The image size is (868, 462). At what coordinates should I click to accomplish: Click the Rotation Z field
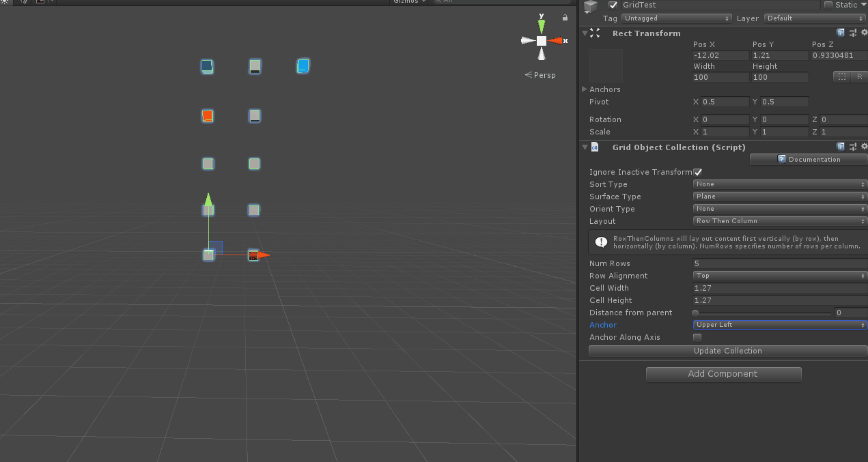click(x=844, y=119)
